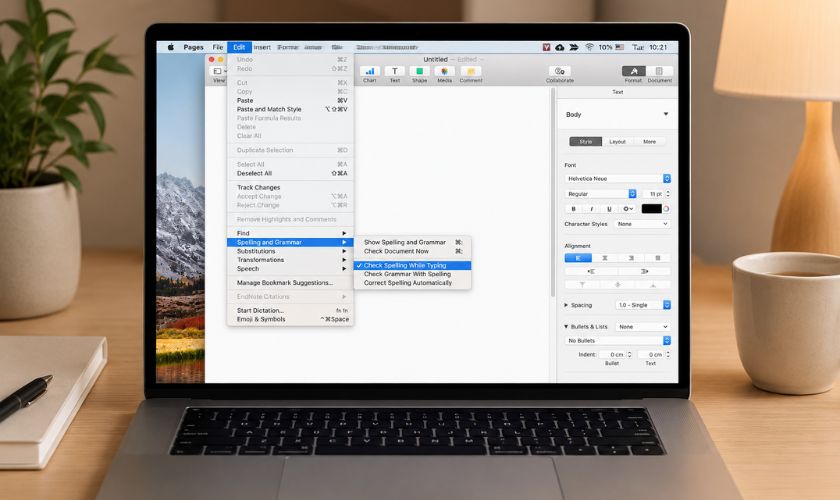Add a comment with Comment icon
This screenshot has width=840, height=500.
[x=471, y=71]
